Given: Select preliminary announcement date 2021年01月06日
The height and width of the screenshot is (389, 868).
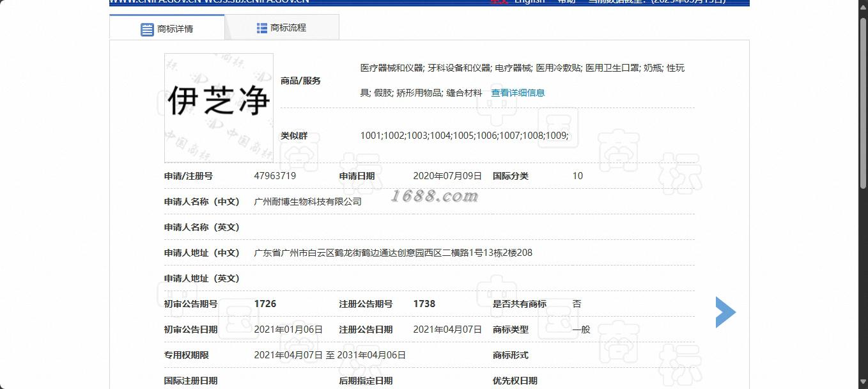Looking at the screenshot, I should coord(288,329).
